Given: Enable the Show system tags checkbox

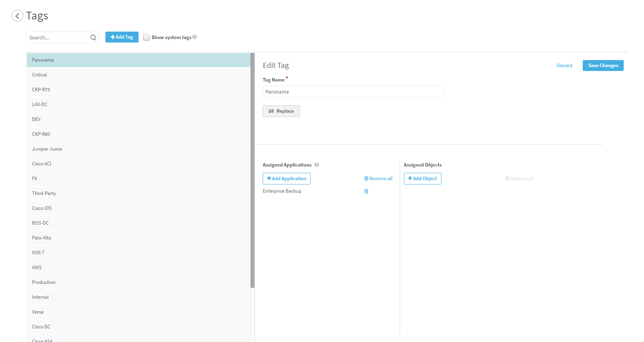Looking at the screenshot, I should point(147,37).
